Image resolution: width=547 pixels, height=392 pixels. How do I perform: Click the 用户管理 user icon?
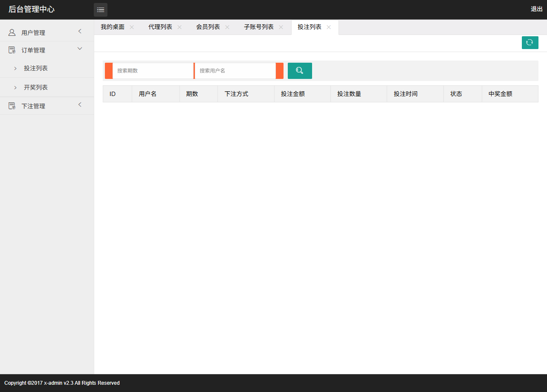(12, 32)
